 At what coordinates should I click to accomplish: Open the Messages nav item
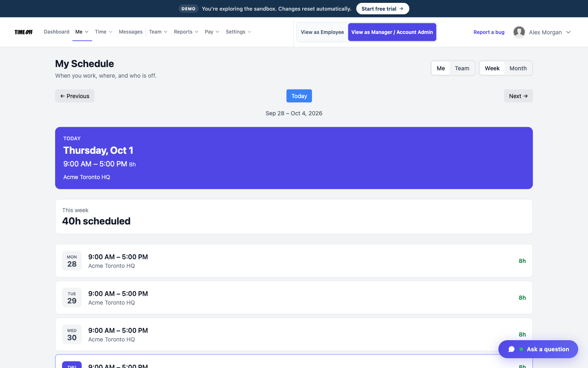click(x=131, y=32)
